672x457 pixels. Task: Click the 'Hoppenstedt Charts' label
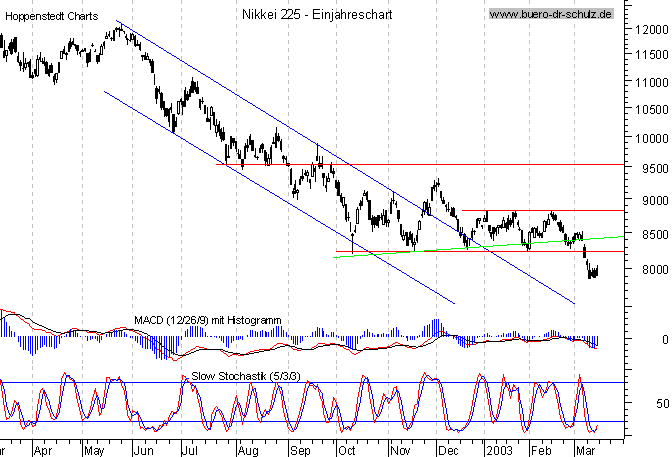click(x=51, y=16)
